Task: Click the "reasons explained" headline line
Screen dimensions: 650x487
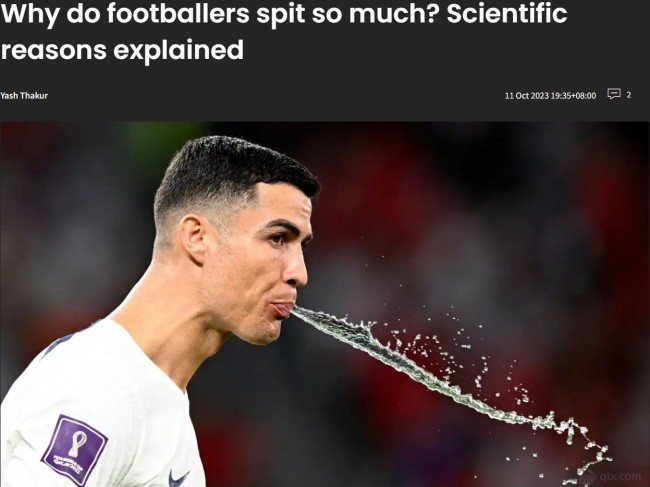Action: [122, 50]
